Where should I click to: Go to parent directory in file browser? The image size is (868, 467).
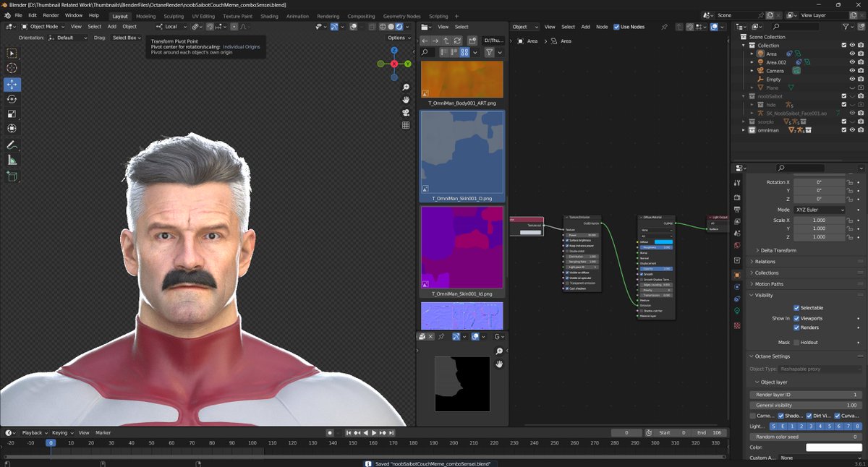446,41
